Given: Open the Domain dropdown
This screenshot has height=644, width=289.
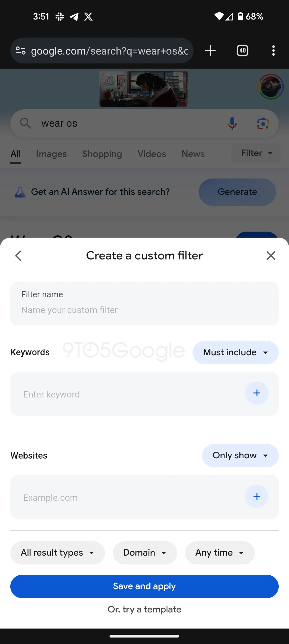Looking at the screenshot, I should [x=145, y=553].
